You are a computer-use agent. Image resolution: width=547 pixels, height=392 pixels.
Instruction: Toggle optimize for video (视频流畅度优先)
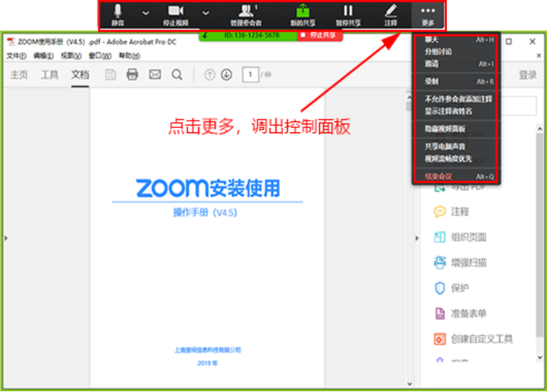(455, 159)
